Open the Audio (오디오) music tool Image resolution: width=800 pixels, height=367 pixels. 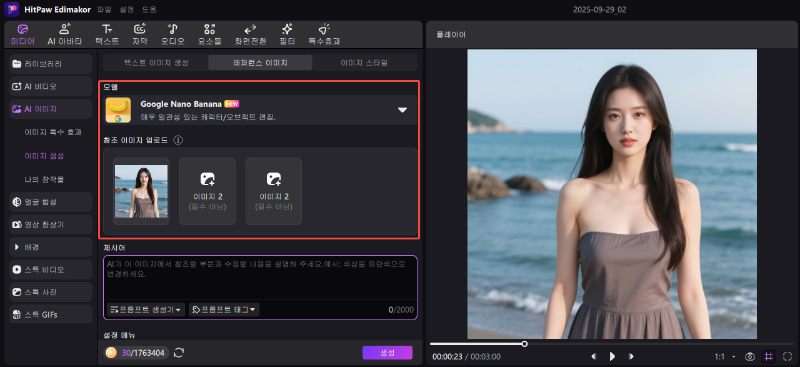point(172,35)
